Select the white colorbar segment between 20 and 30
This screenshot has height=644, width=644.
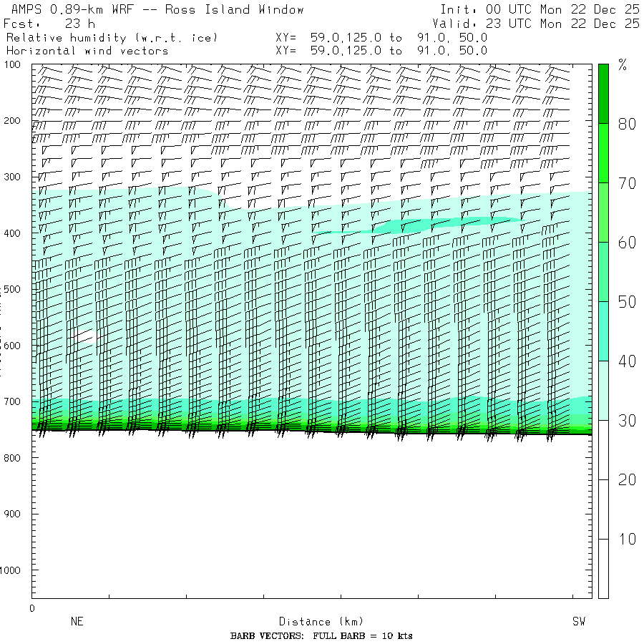(603, 450)
